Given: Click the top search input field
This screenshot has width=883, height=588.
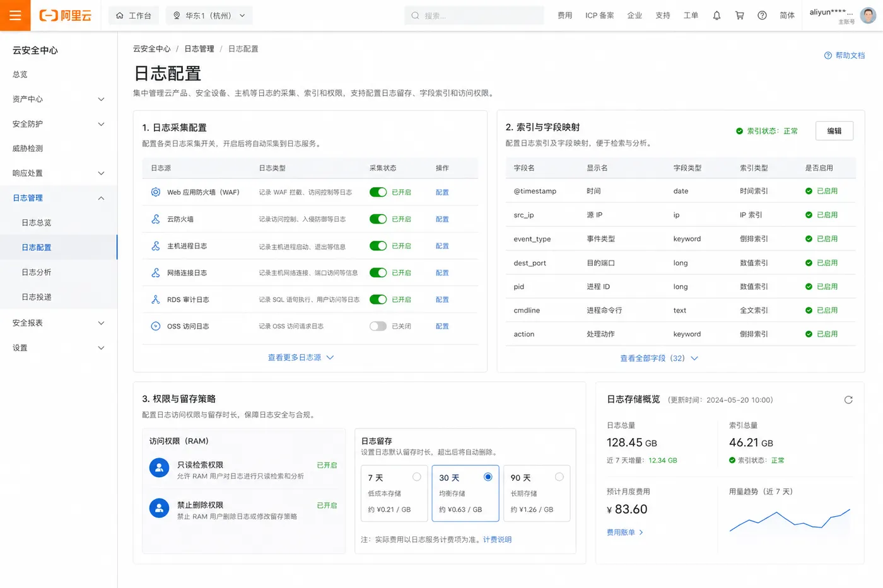Looking at the screenshot, I should 474,16.
